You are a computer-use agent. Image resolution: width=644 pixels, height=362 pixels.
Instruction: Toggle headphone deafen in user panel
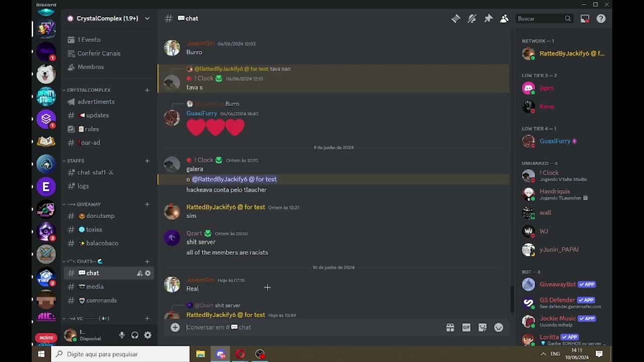click(135, 335)
